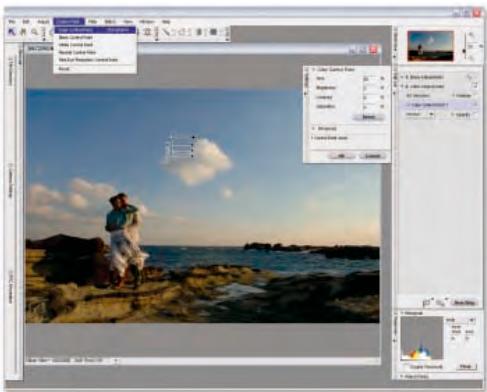The image size is (487, 392).
Task: Choose Reset in the Control Point menu
Action: tap(95, 69)
